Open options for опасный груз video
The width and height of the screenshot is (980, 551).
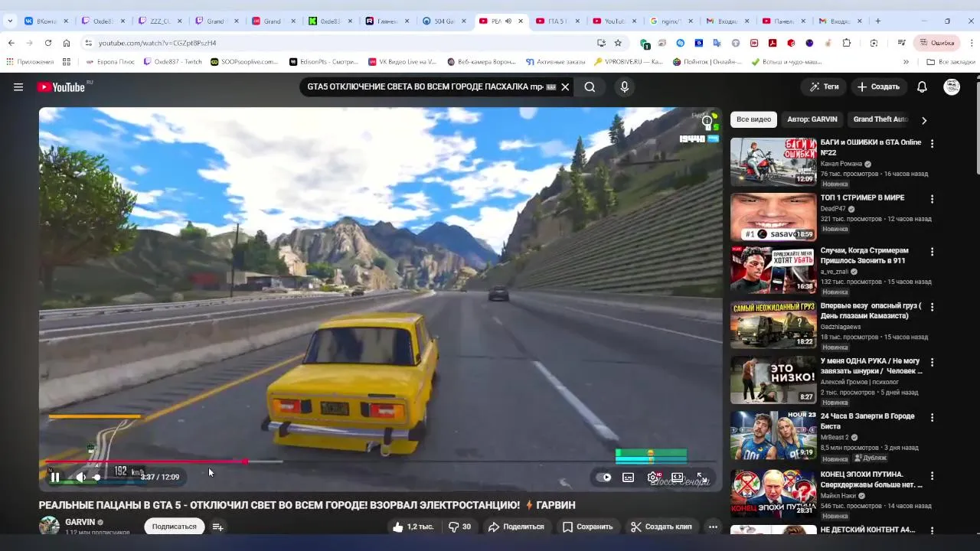pyautogui.click(x=932, y=307)
